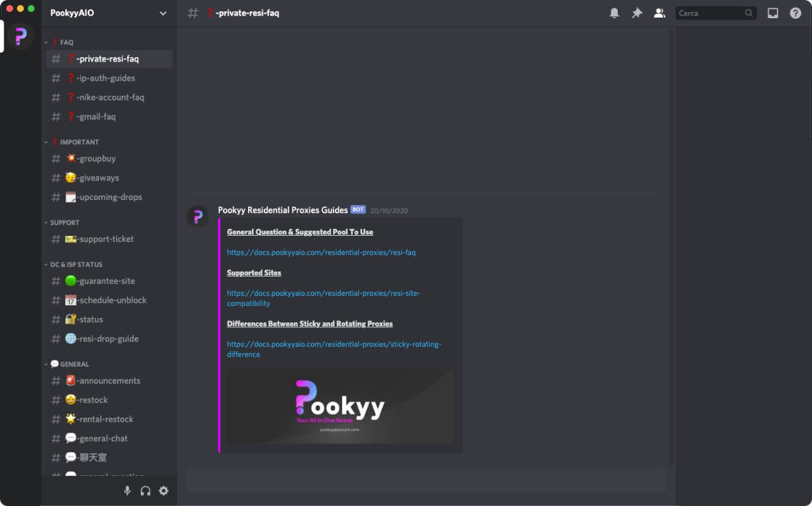812x506 pixels.
Task: Show pinned messages
Action: (x=637, y=13)
